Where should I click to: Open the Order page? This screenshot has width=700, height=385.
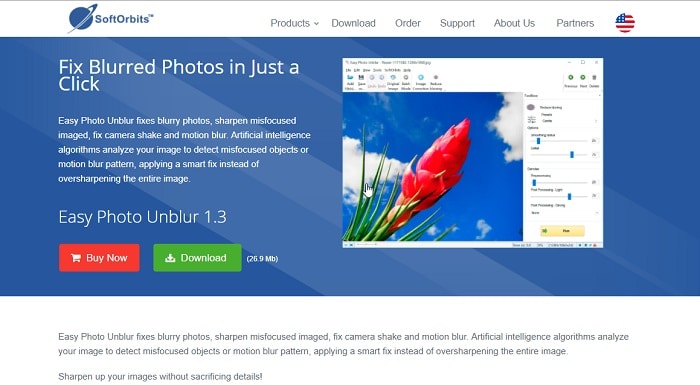coord(408,23)
